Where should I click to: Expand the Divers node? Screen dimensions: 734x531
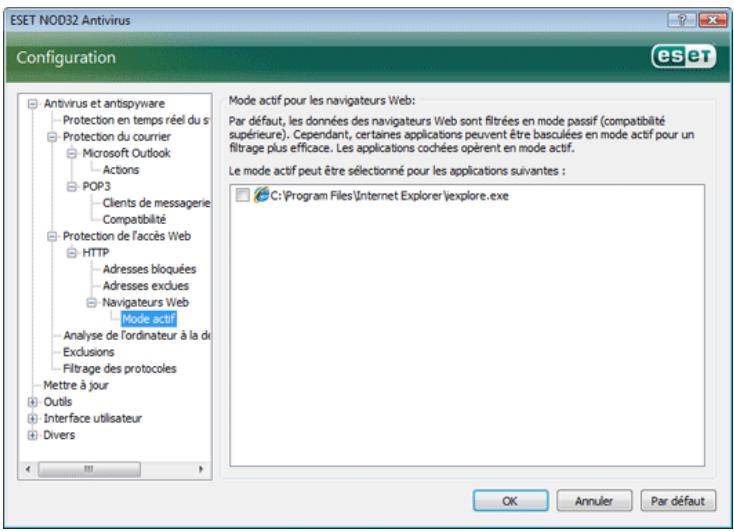pos(32,435)
